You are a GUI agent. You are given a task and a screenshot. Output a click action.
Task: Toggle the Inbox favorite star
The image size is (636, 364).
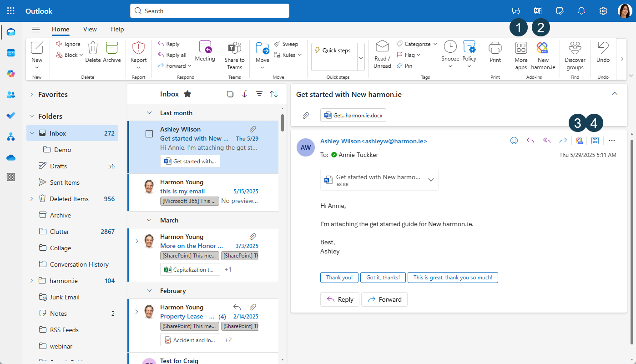tap(187, 94)
